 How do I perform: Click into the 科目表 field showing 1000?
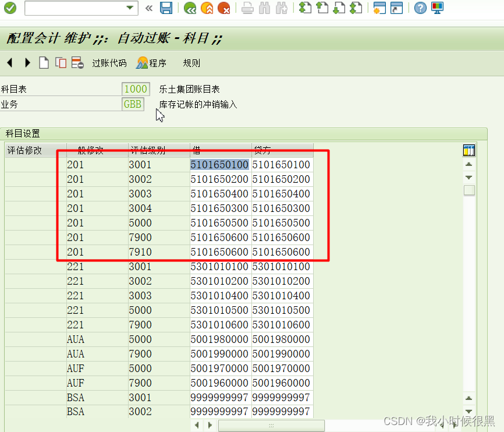(136, 89)
